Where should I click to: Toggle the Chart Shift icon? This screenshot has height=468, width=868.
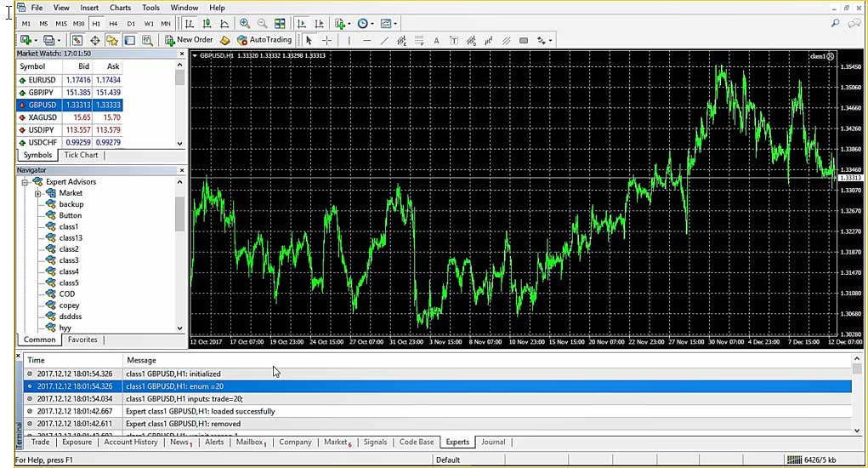(x=320, y=23)
